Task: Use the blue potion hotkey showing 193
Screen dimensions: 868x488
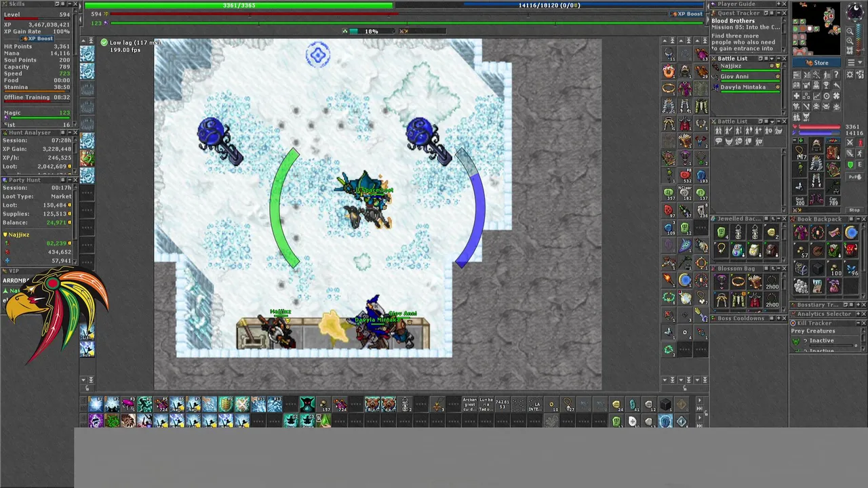Action: pos(701,175)
